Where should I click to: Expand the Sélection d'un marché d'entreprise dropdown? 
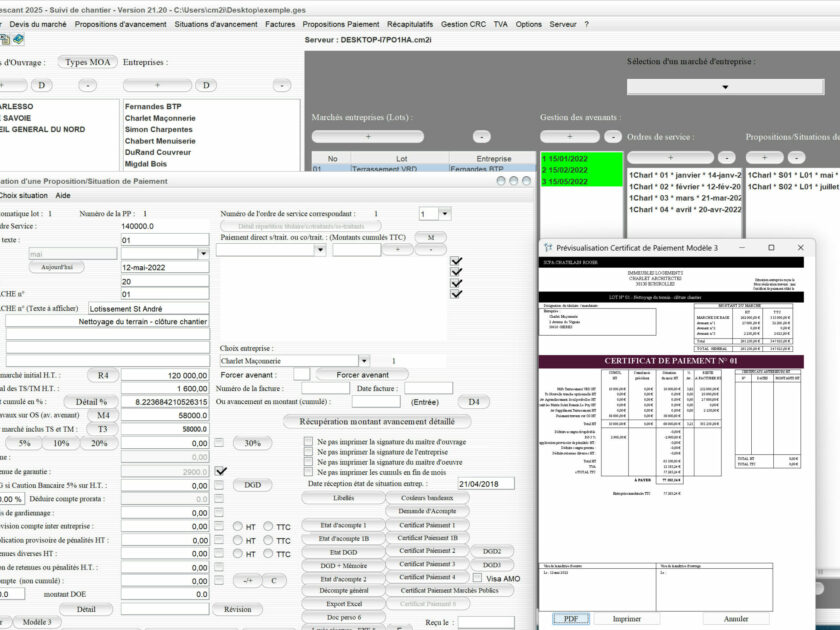[725, 87]
